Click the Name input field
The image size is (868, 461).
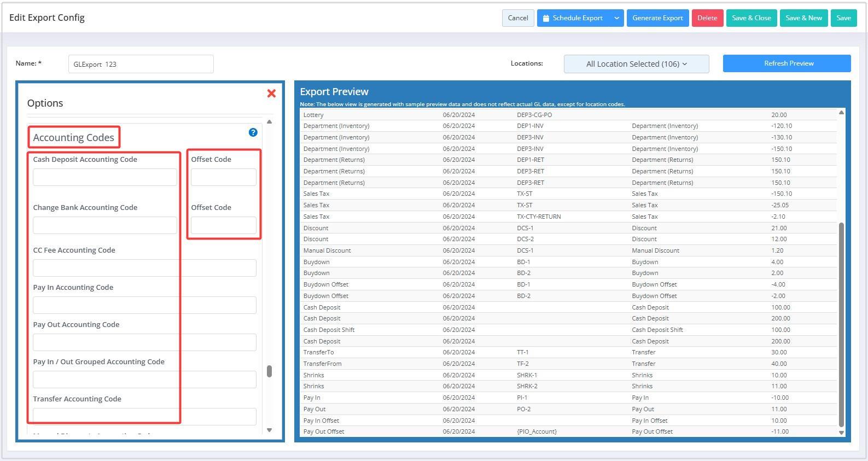coord(141,64)
